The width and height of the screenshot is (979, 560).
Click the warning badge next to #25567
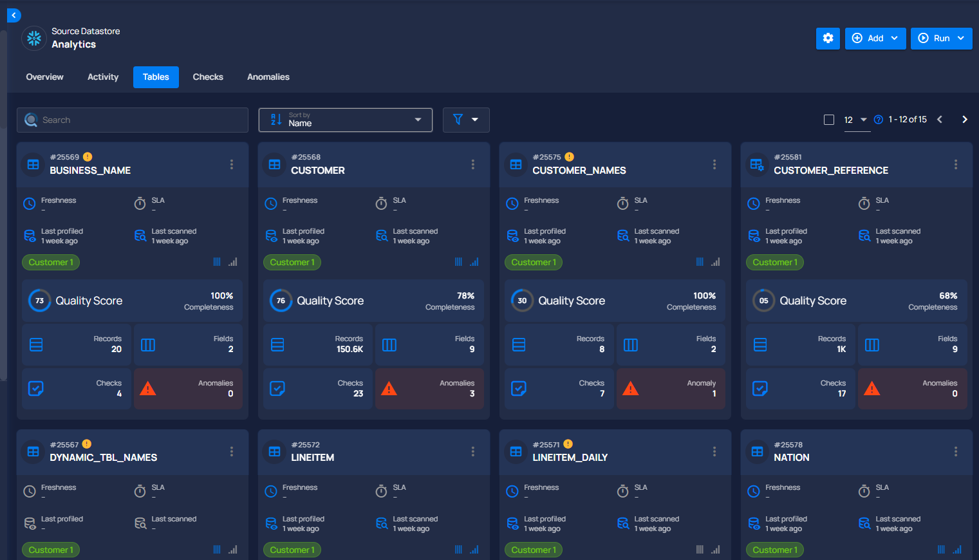tap(87, 444)
